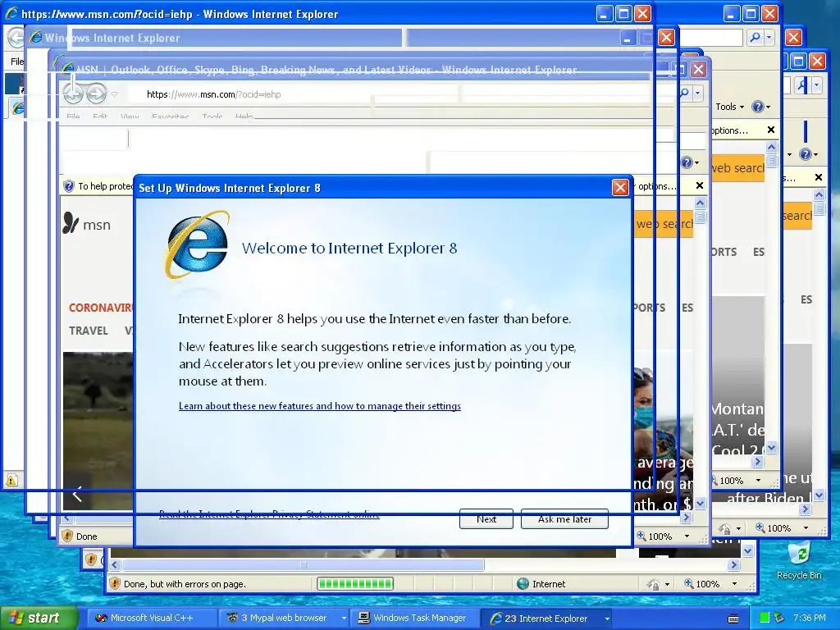840x630 pixels.
Task: Click the Forward arrow in the MSN window
Action: (x=97, y=94)
